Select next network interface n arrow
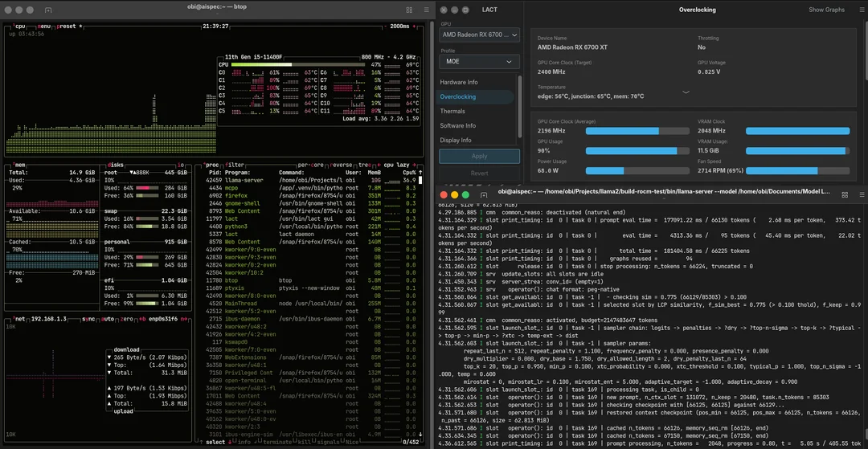The width and height of the screenshot is (868, 449). [x=183, y=319]
